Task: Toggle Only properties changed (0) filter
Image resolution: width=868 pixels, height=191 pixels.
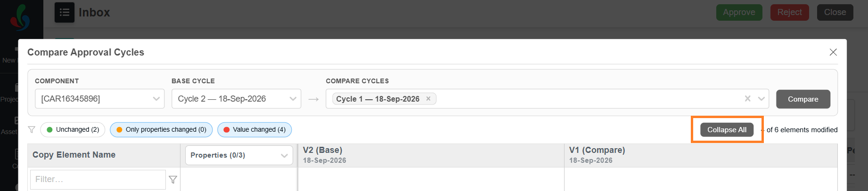Action: point(161,130)
